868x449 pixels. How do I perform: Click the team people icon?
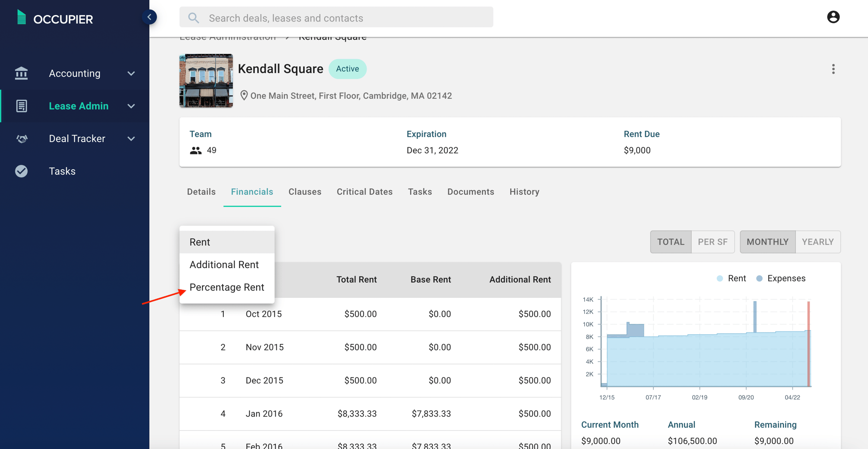196,150
